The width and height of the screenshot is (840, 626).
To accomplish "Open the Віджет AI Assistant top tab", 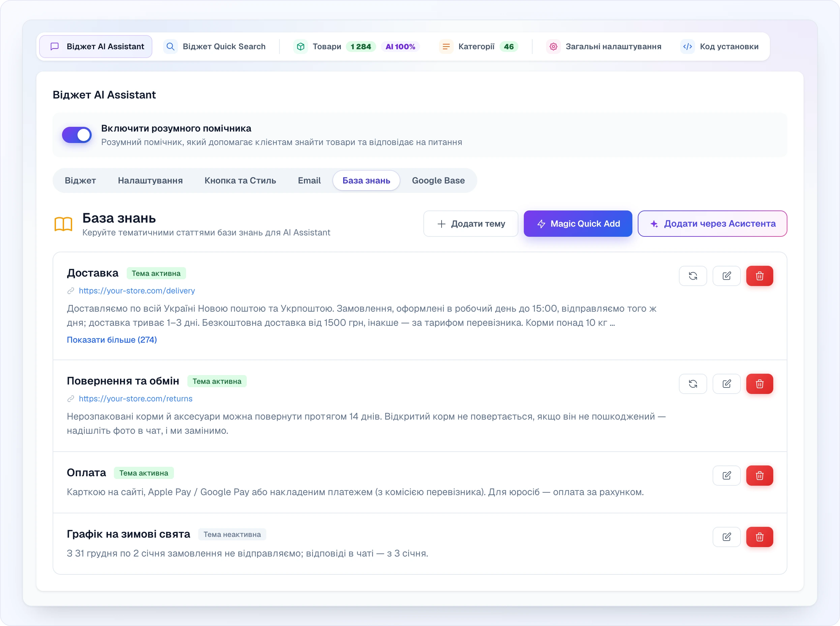I will (x=96, y=47).
